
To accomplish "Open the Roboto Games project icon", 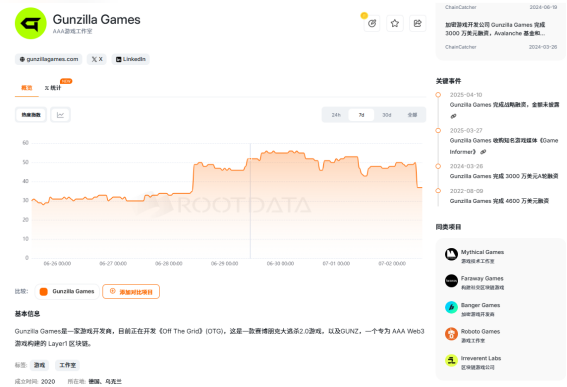I will pos(451,333).
